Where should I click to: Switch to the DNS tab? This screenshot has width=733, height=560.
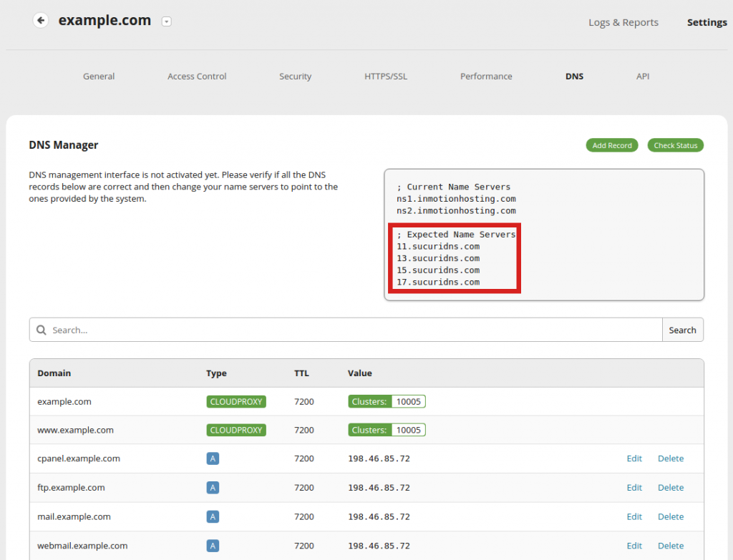point(574,76)
